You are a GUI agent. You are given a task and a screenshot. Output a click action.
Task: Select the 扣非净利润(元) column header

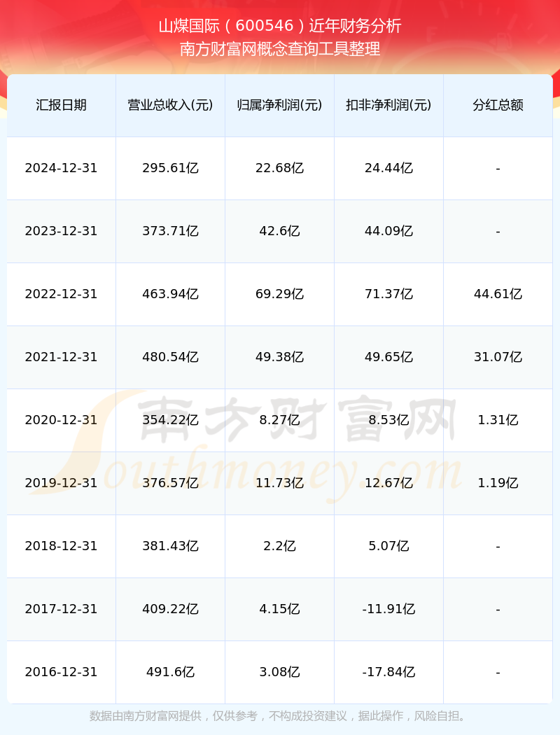click(x=389, y=105)
